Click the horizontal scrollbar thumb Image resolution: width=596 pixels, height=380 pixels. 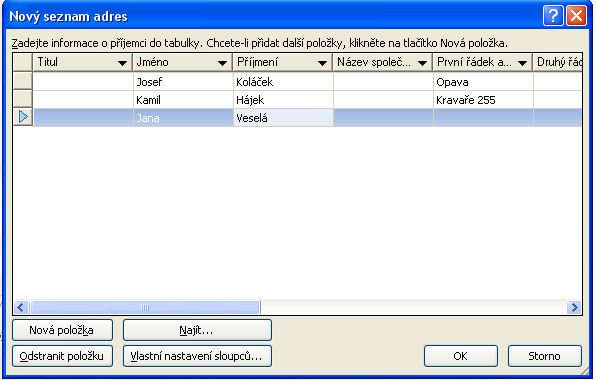pos(145,307)
